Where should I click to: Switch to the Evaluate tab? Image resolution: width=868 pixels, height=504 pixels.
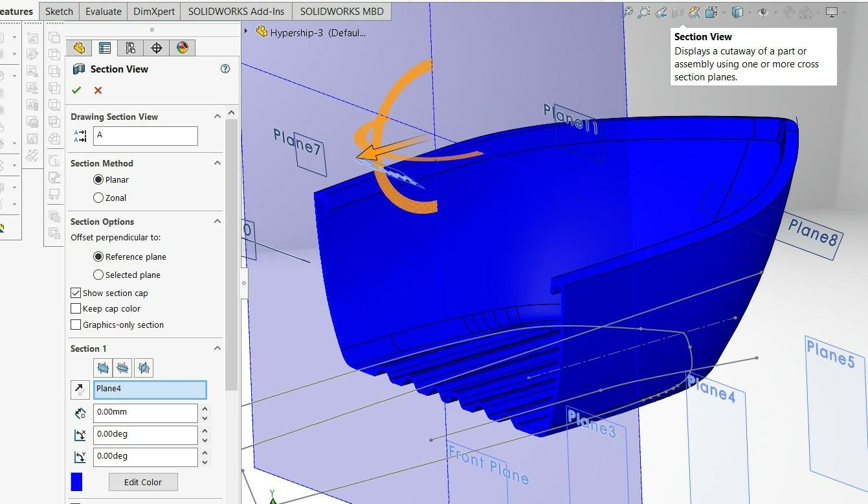point(104,11)
